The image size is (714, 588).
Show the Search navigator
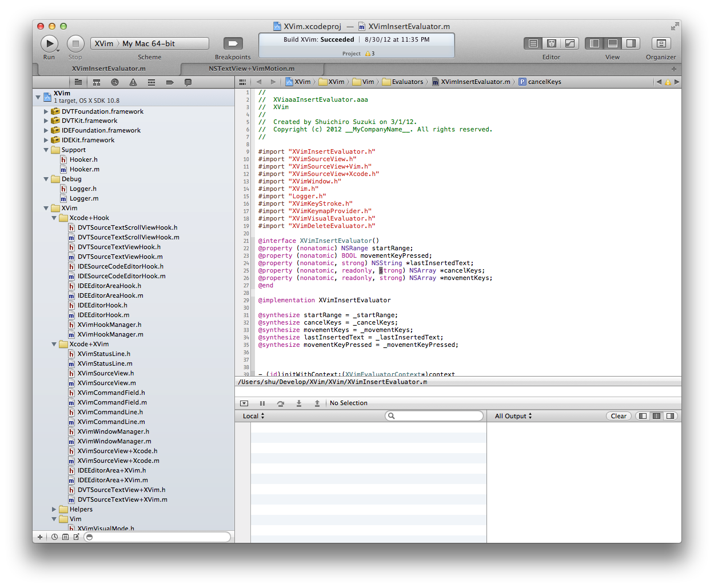(115, 82)
